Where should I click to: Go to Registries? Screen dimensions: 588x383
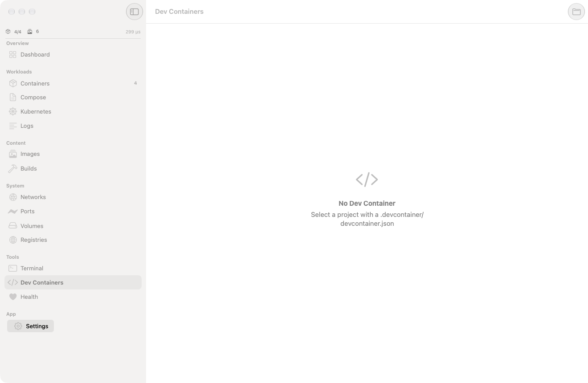tap(73, 240)
